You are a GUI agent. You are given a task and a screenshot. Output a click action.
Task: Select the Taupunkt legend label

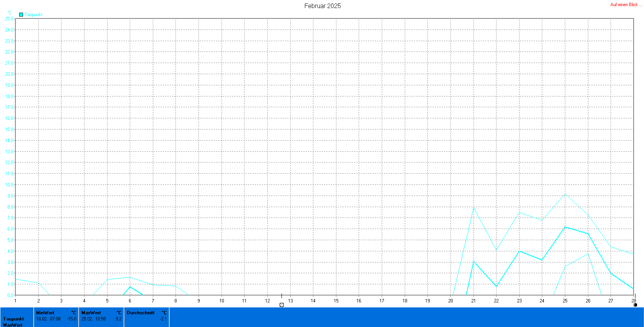click(33, 15)
